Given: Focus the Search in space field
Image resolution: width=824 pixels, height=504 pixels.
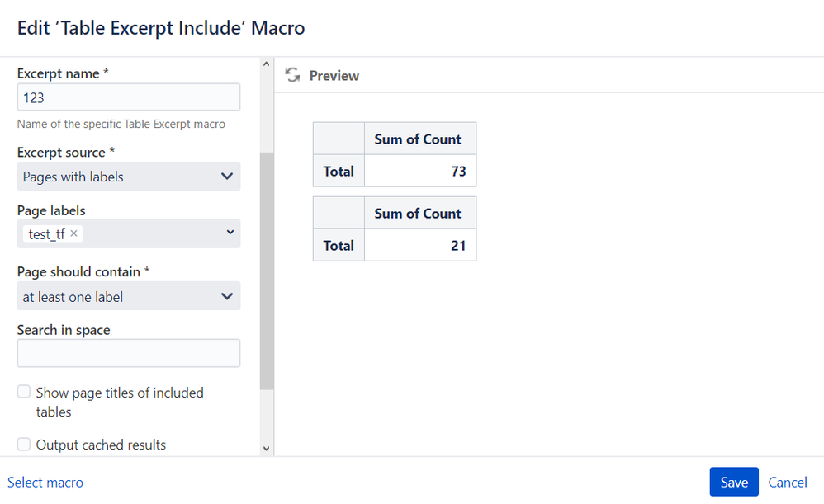Looking at the screenshot, I should tap(128, 353).
